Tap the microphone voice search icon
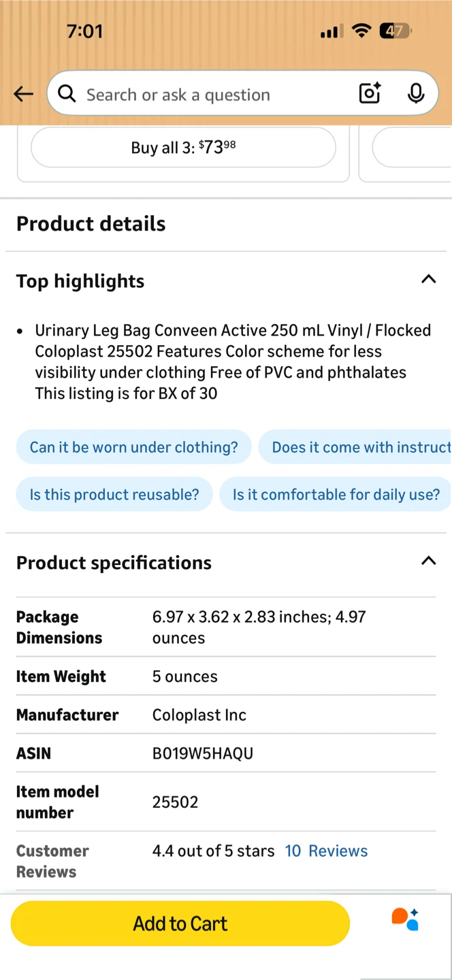Screen dimensions: 452x980 point(416,93)
